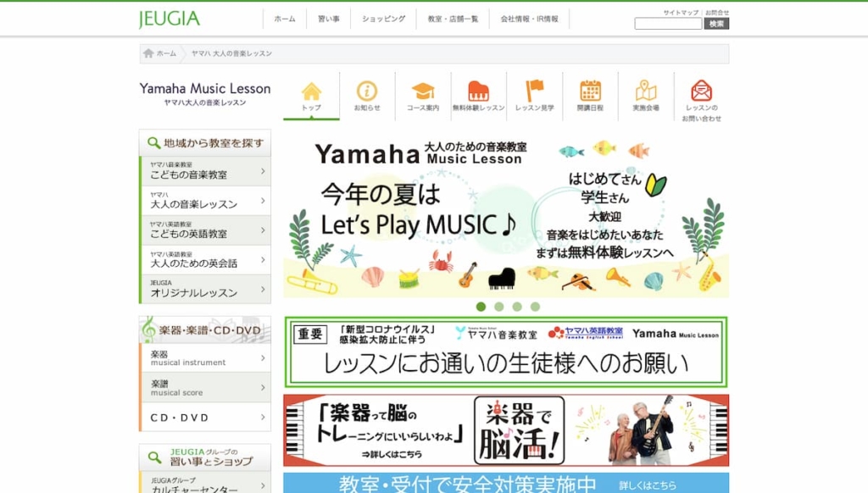Open the JEUGIAグループ カルチャーセンター item
Screen dimensions: 868x493
205,483
